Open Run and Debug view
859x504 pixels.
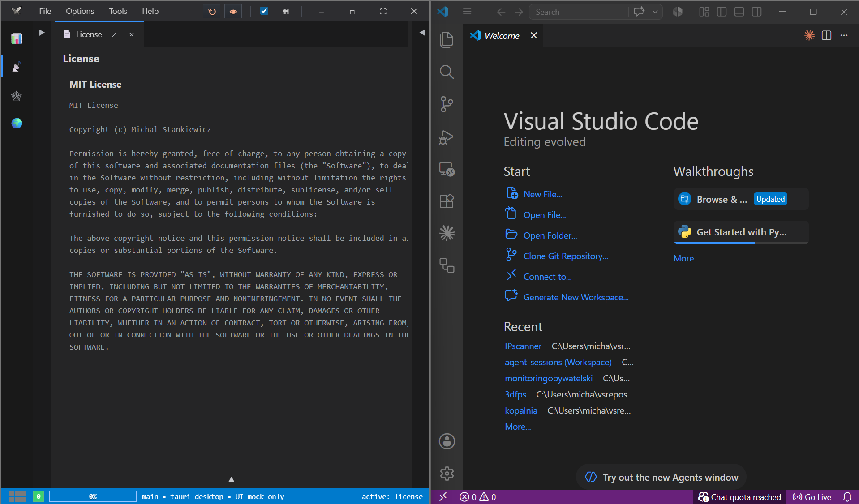[447, 137]
